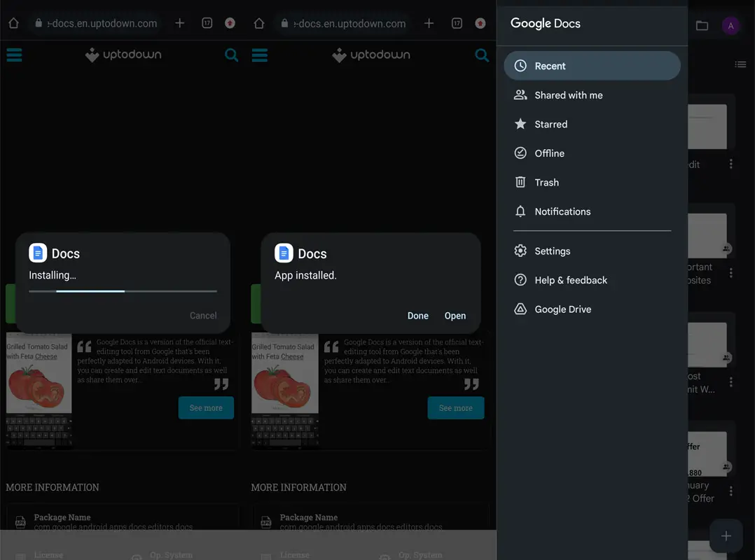This screenshot has height=560, width=755.
Task: Click search magnifier on middle Uptodown page
Action: pos(482,55)
